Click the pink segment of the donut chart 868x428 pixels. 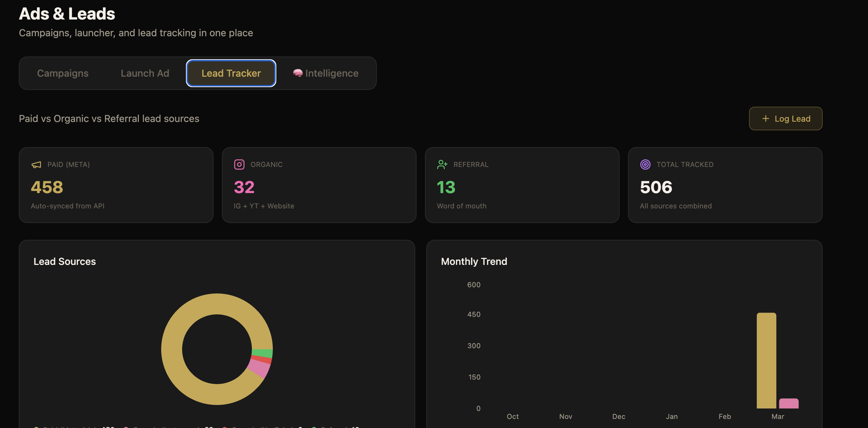[260, 368]
